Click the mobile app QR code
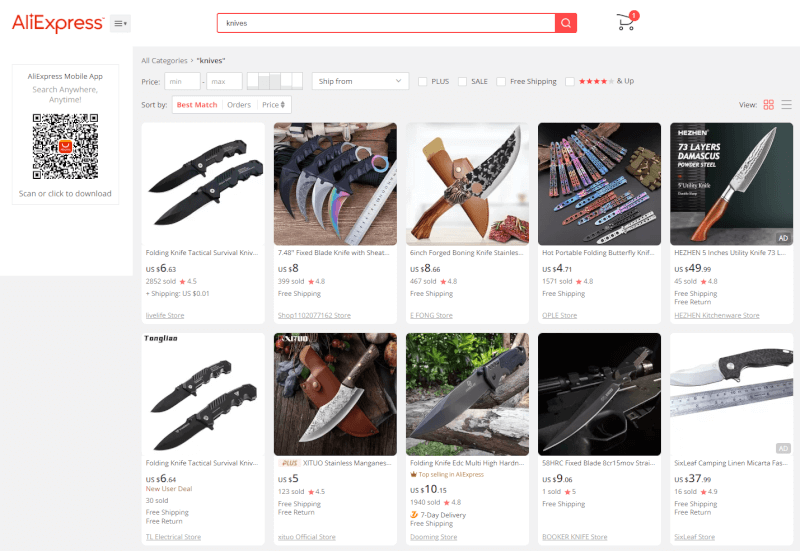 click(x=65, y=146)
